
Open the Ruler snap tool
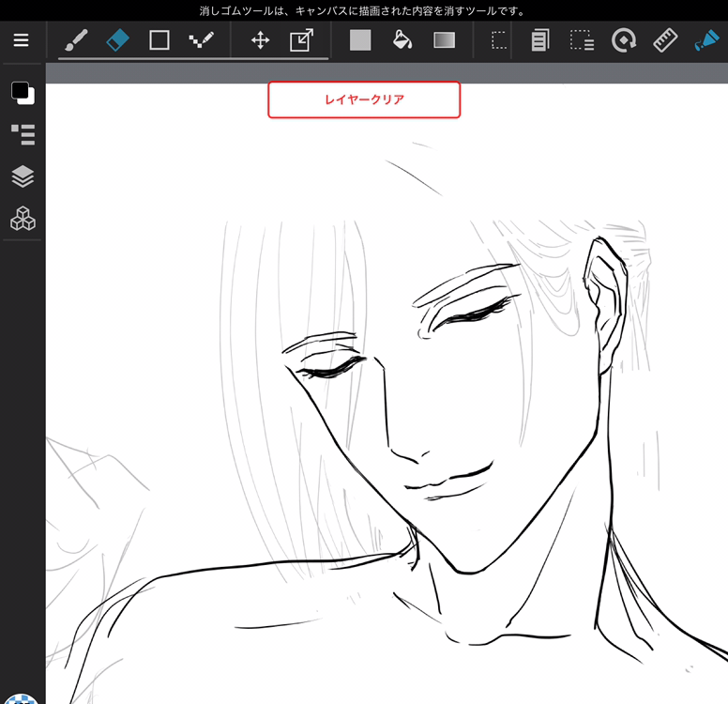click(x=665, y=40)
